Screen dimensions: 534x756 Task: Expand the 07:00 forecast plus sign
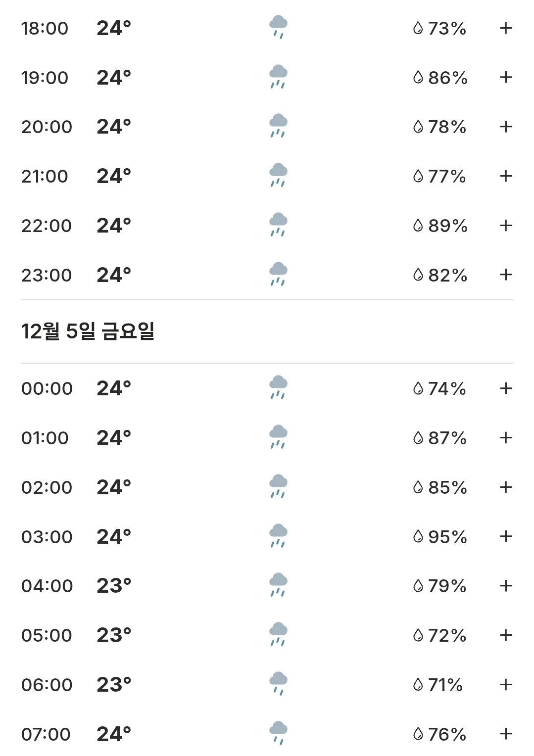coord(505,734)
